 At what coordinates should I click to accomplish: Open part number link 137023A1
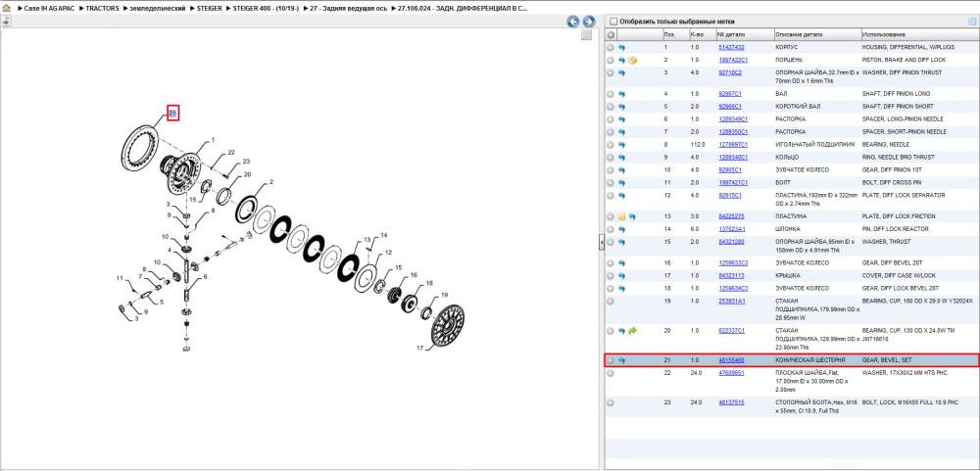[x=731, y=229]
